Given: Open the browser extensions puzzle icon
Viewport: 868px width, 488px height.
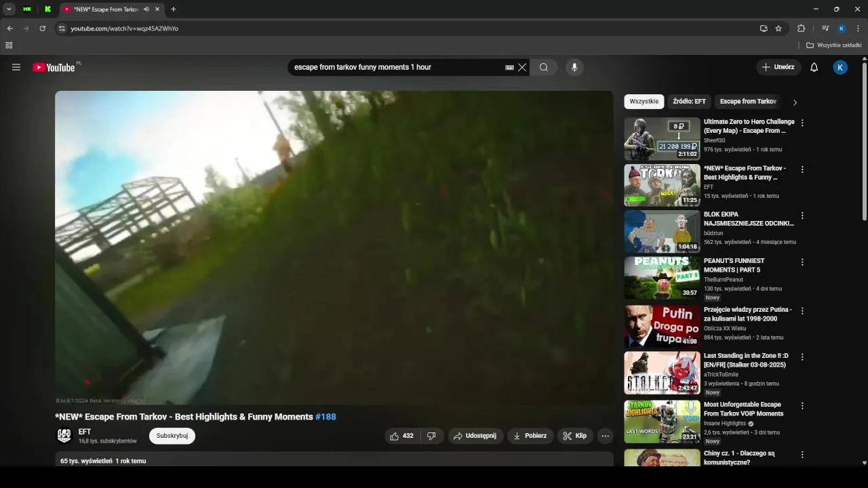Looking at the screenshot, I should coord(801,28).
